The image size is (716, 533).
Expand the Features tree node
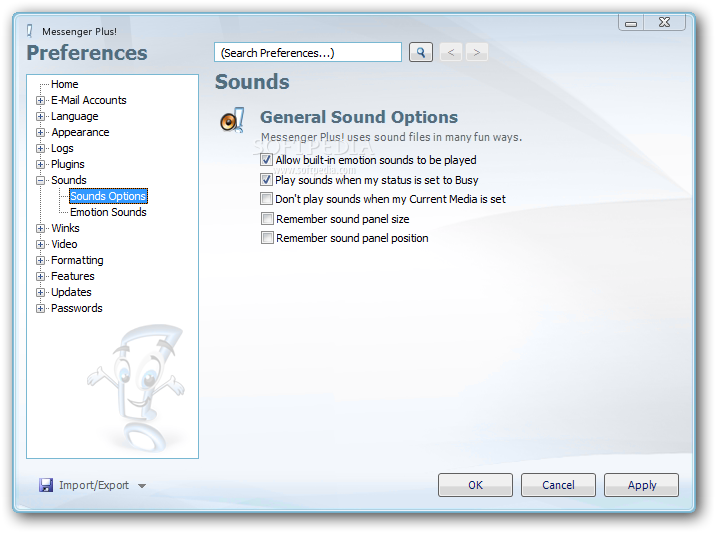point(41,276)
